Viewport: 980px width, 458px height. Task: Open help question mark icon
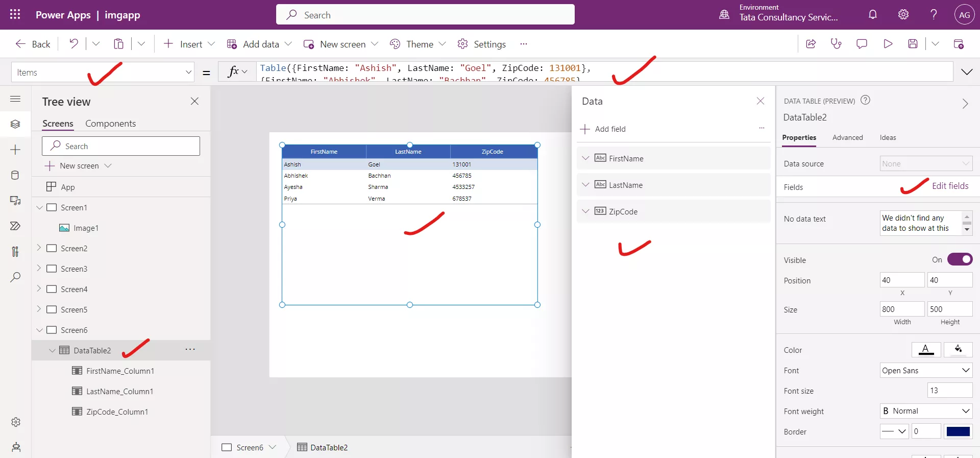934,14
